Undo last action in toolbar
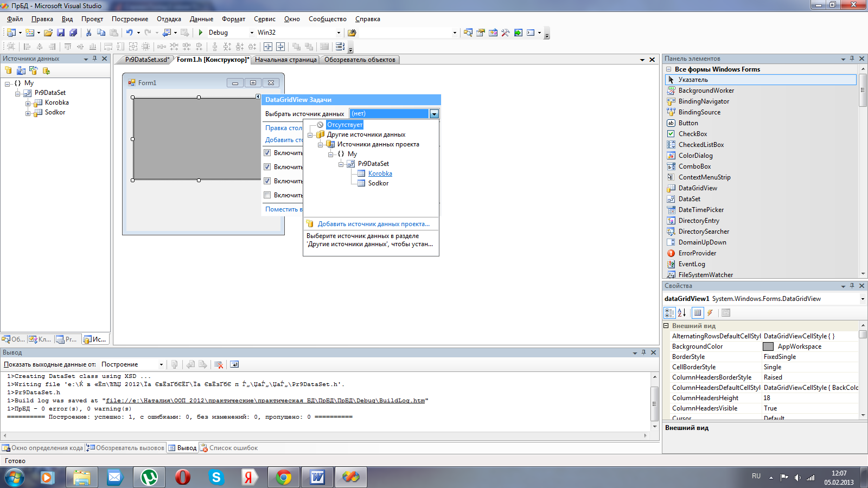This screenshot has height=488, width=868. tap(130, 33)
